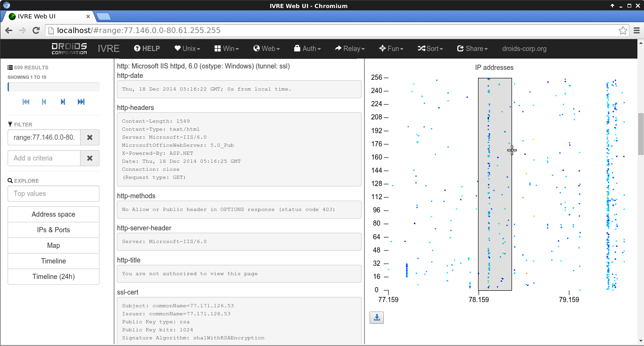
Task: Go to previous results page icon
Action: (x=44, y=102)
